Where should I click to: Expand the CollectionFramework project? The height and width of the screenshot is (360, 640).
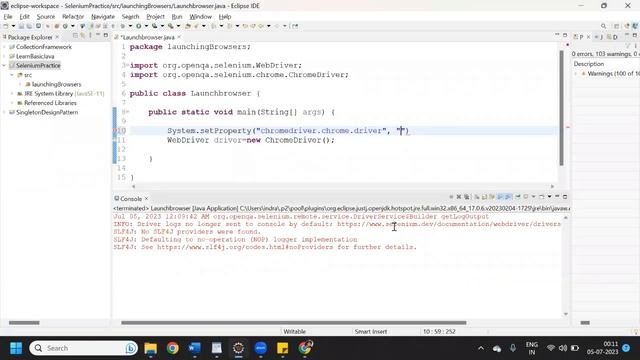(4, 47)
